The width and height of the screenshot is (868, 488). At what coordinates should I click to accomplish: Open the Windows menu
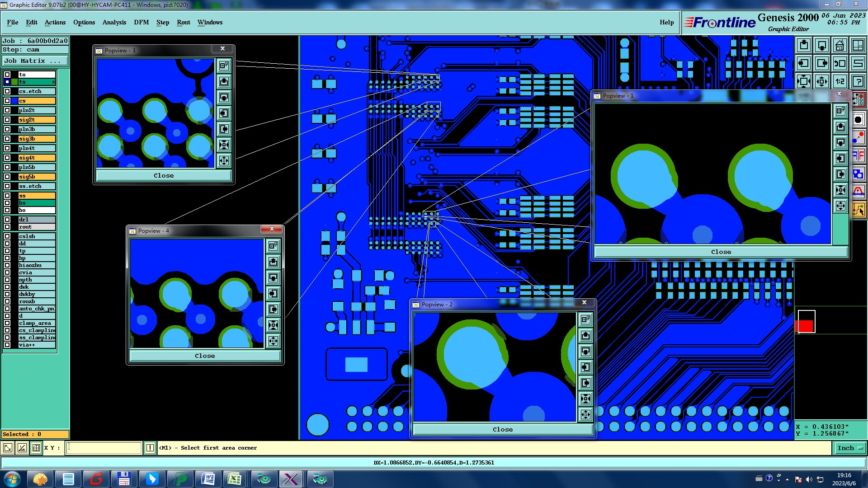[210, 22]
